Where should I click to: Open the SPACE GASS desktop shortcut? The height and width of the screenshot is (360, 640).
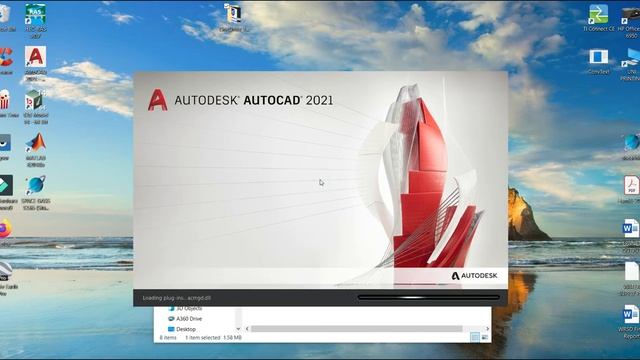tap(36, 193)
